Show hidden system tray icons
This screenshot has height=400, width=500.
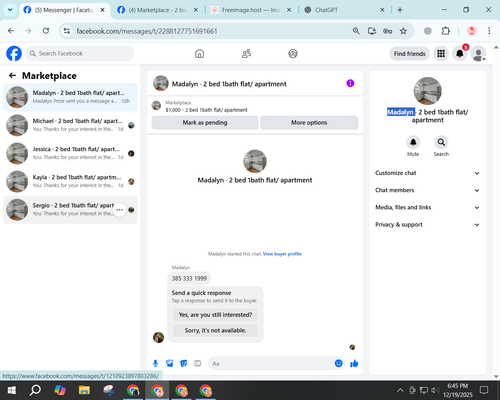click(400, 390)
